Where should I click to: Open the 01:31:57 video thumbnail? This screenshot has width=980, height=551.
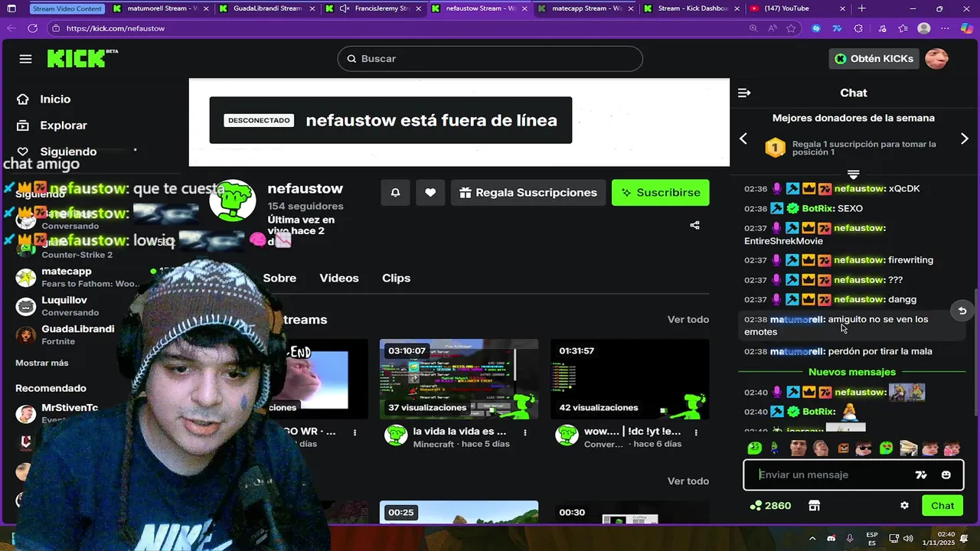(x=629, y=380)
